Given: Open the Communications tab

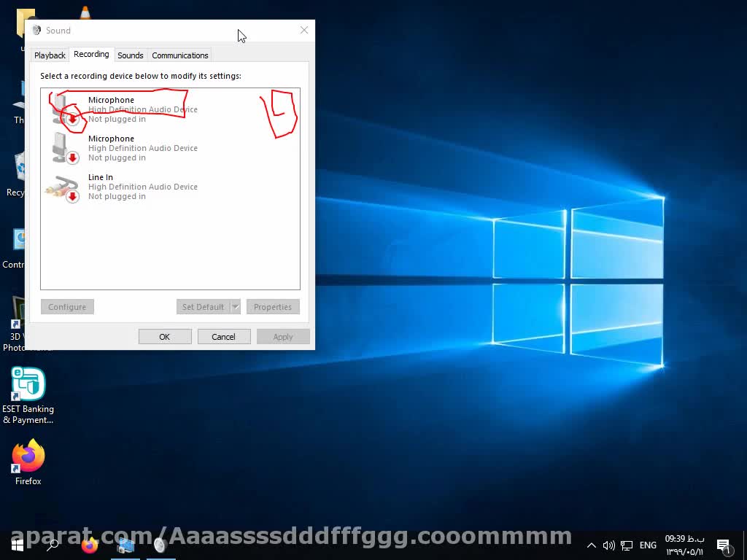Looking at the screenshot, I should tap(180, 55).
